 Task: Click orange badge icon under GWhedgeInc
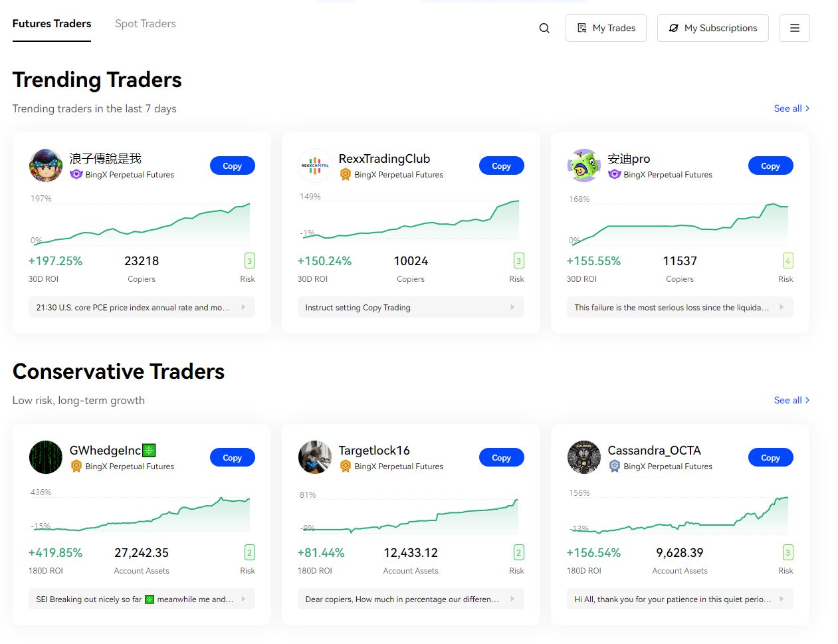coord(76,466)
